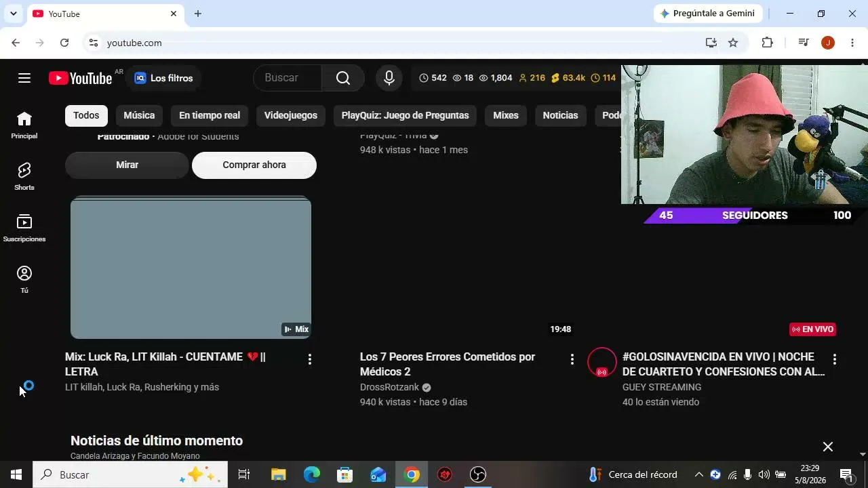Bookmark this page with the star icon
This screenshot has width=868, height=488.
(x=733, y=43)
